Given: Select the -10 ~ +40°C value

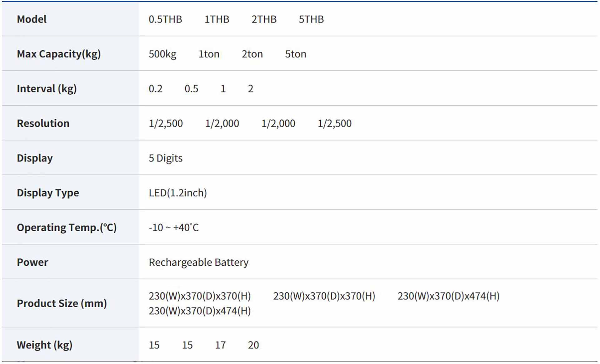Looking at the screenshot, I should coord(173,227).
